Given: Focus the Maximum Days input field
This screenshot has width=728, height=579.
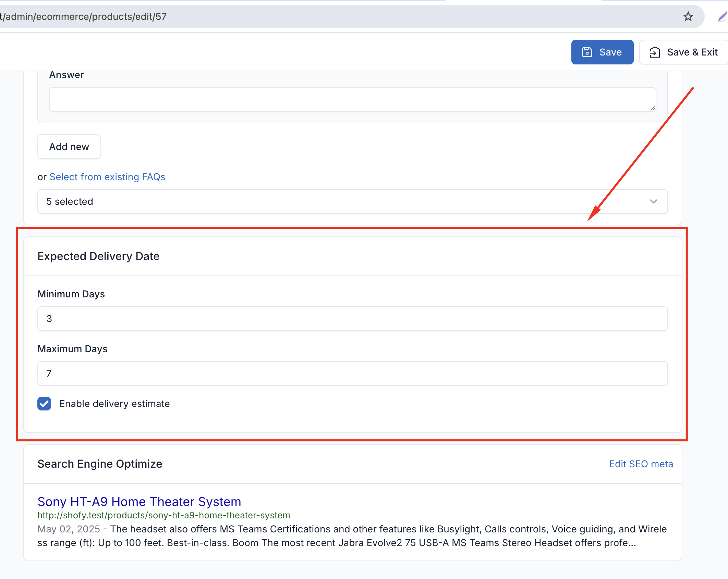Looking at the screenshot, I should 352,373.
